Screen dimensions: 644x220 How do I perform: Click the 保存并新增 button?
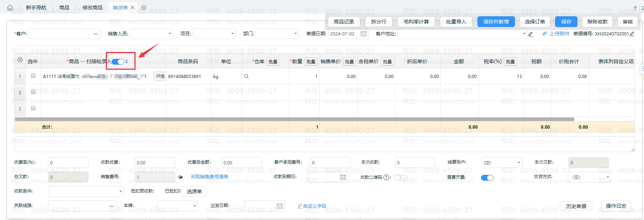(x=496, y=22)
